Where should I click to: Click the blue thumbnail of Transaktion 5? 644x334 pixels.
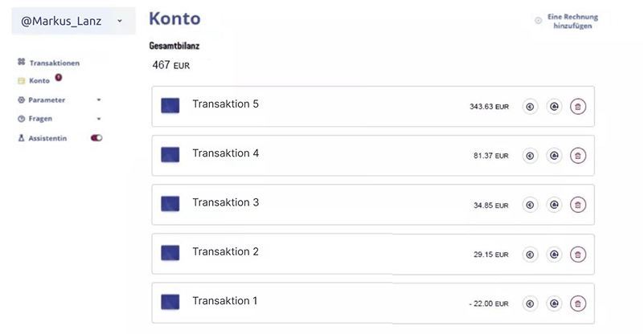[x=170, y=105]
